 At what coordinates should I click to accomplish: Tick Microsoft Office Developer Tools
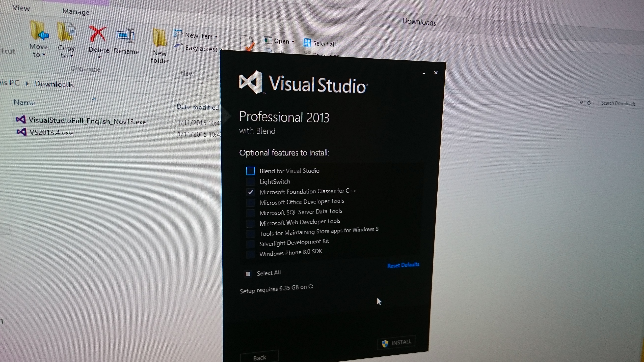pos(250,203)
